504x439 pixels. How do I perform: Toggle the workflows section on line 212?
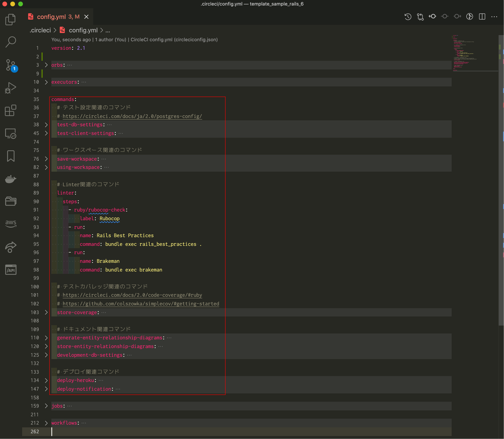(46, 423)
